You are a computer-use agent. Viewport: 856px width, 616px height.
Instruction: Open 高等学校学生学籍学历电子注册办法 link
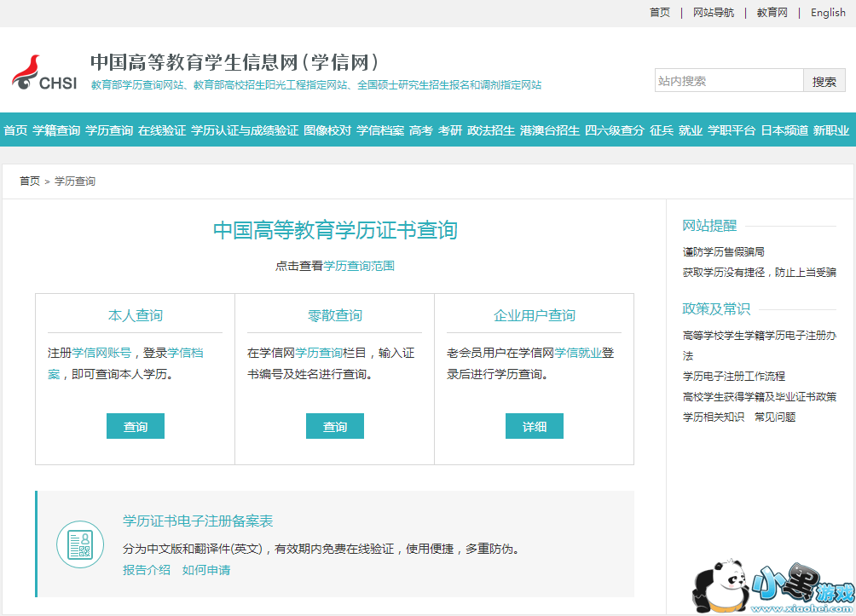pos(760,345)
